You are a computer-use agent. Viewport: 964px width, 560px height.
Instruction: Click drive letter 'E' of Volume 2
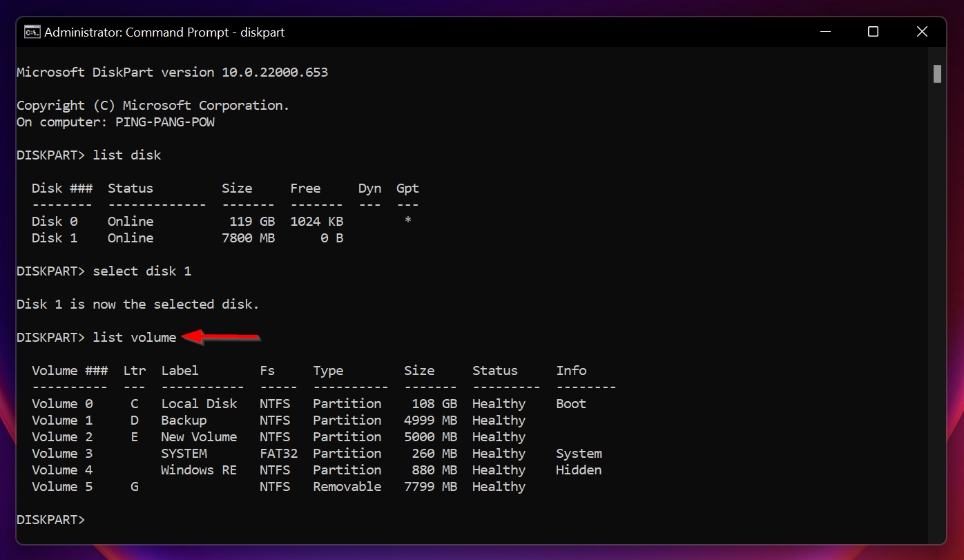click(x=135, y=437)
